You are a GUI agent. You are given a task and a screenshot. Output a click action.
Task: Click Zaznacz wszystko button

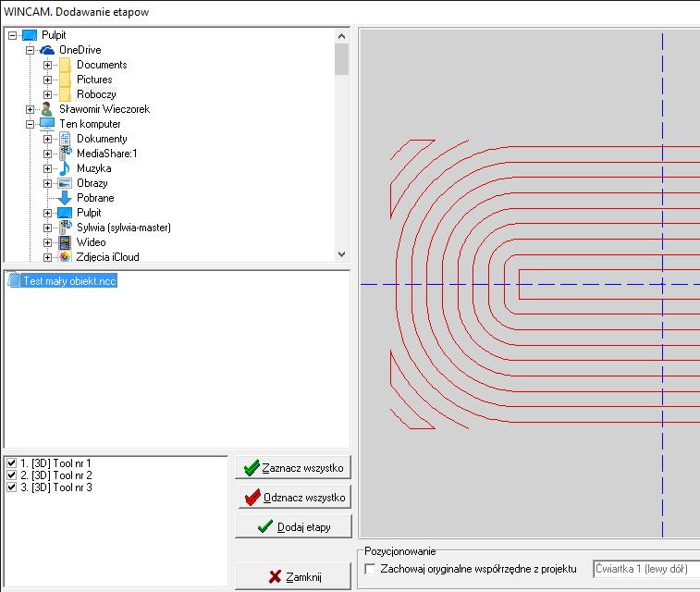tap(293, 467)
